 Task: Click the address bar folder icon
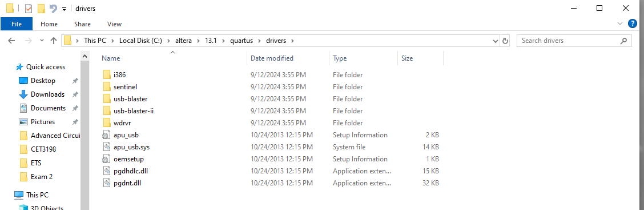click(68, 41)
